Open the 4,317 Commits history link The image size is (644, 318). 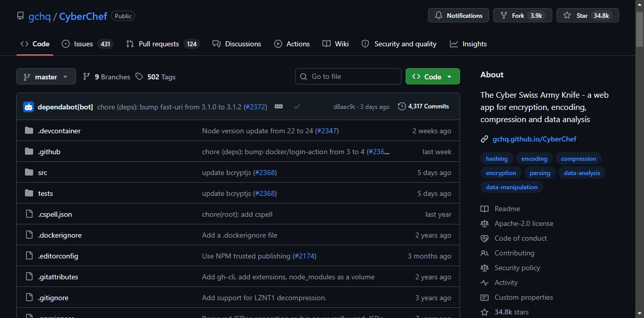[x=424, y=106]
